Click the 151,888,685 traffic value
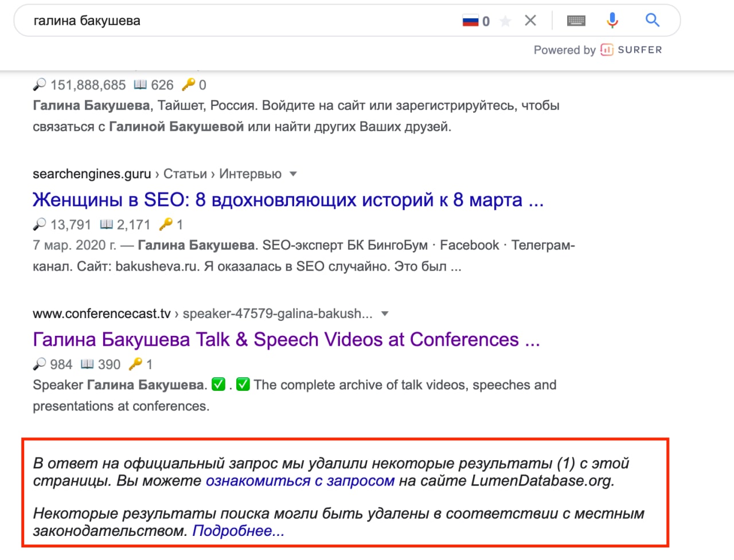This screenshot has height=560, width=734. (88, 85)
